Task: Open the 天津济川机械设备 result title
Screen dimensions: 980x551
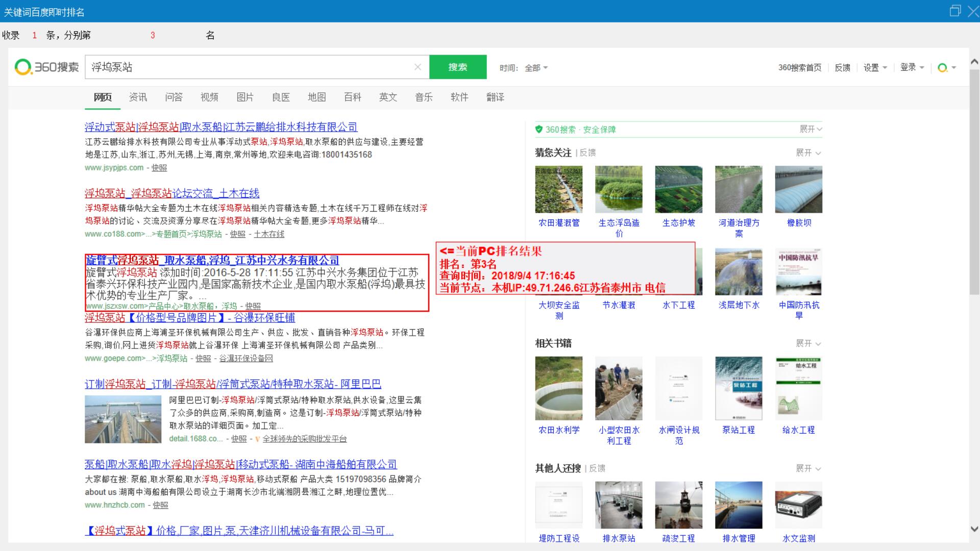Action: pyautogui.click(x=239, y=531)
